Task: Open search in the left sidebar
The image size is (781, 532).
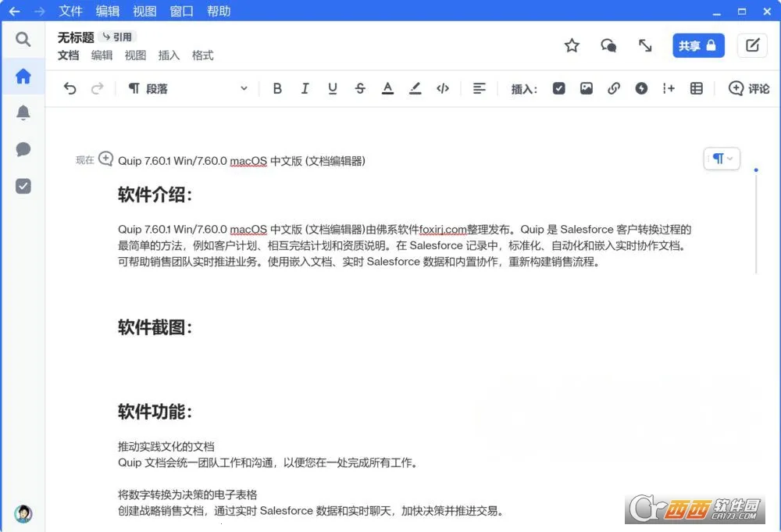Action: point(23,39)
